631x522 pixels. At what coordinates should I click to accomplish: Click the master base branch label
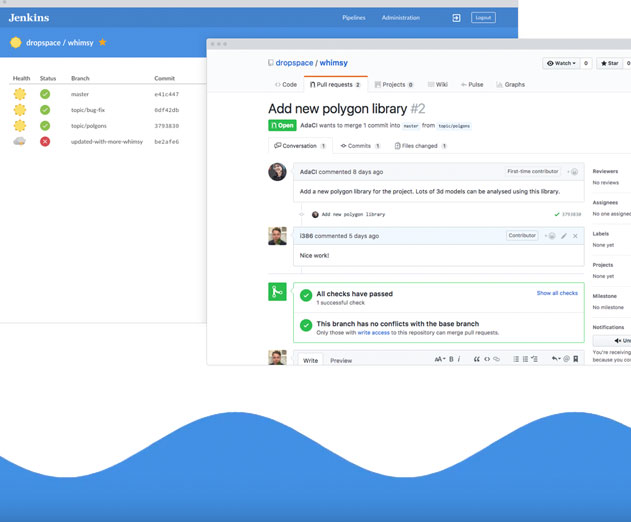411,126
